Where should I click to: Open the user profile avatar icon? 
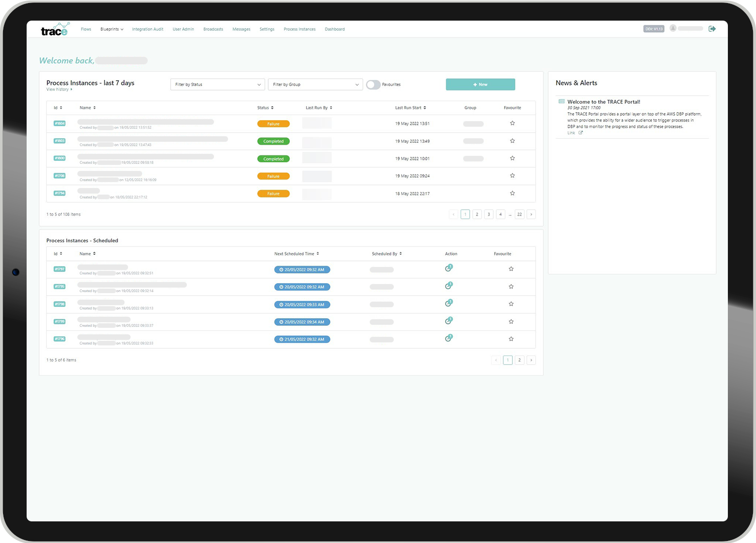tap(673, 28)
